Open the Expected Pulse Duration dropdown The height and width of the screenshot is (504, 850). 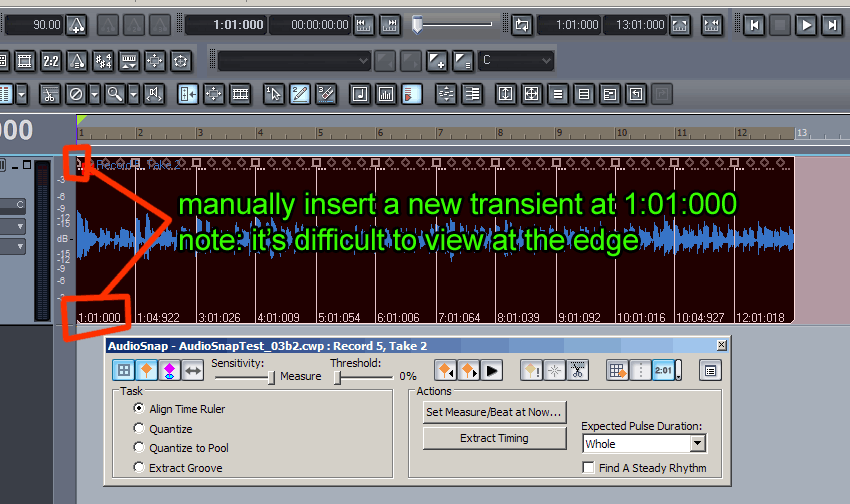point(698,443)
